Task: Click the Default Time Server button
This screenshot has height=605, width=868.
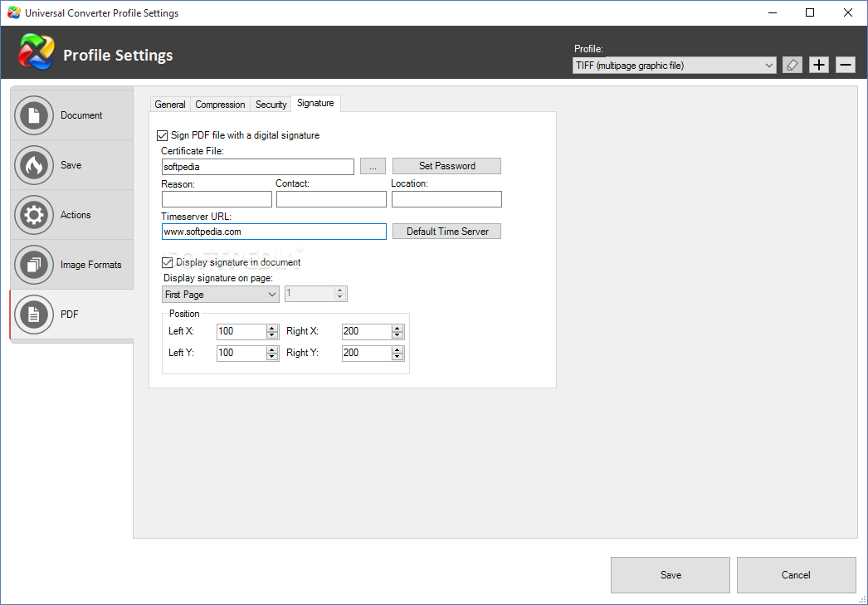Action: coord(446,232)
